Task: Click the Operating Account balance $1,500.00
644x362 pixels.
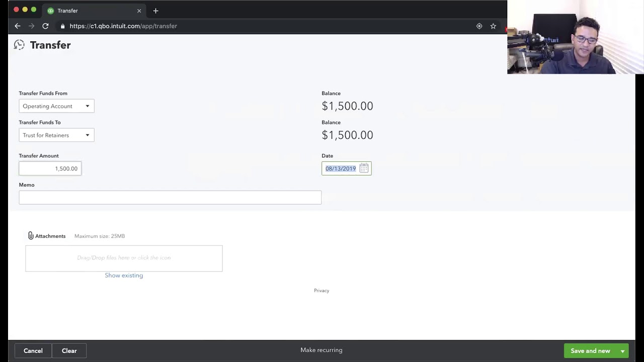Action: (347, 106)
